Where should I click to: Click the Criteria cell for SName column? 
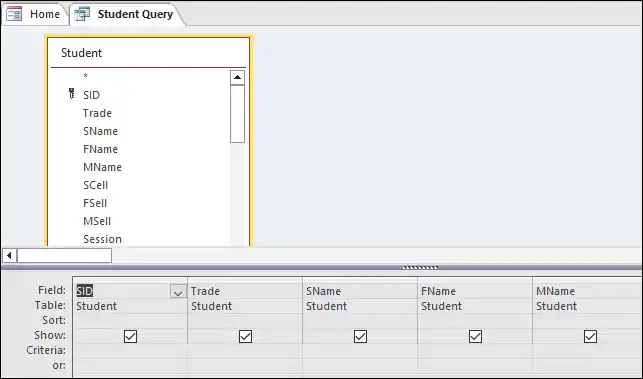coord(360,351)
